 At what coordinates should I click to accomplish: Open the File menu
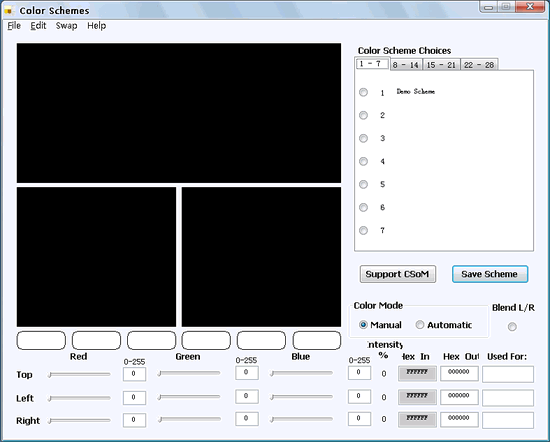(14, 26)
